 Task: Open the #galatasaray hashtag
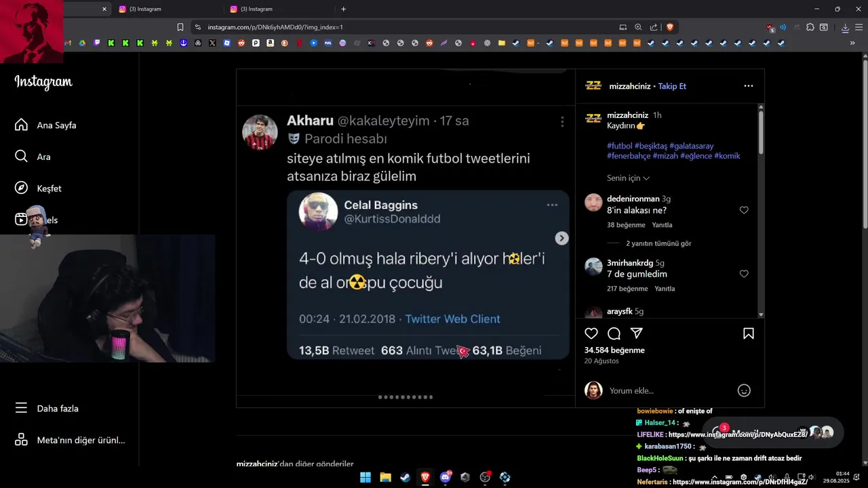691,146
